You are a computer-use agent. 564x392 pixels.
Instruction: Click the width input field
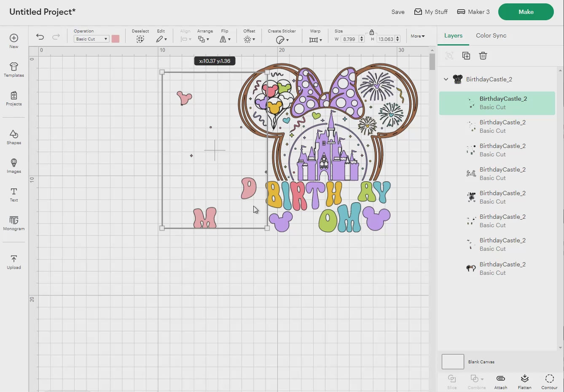[349, 39]
